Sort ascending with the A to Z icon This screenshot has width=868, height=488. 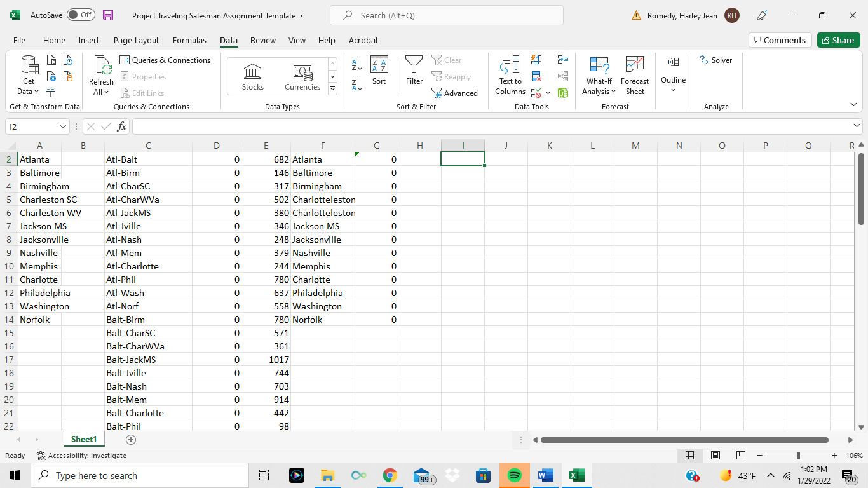(x=357, y=64)
